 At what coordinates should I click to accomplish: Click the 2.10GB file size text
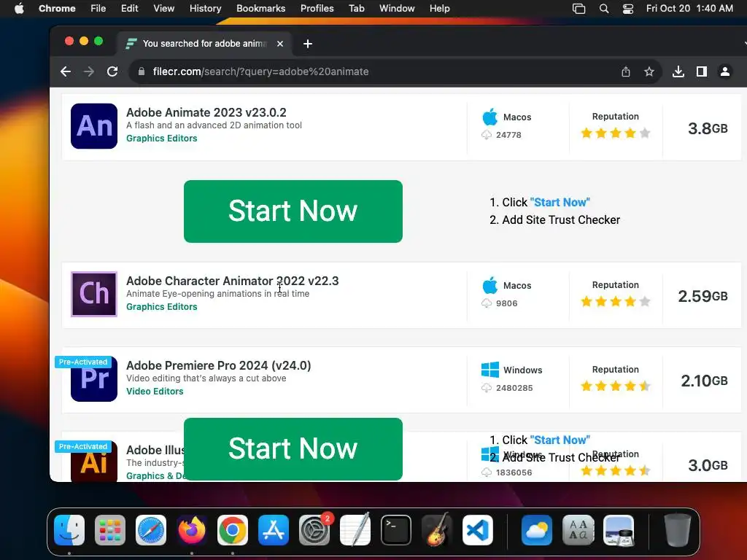pyautogui.click(x=704, y=381)
